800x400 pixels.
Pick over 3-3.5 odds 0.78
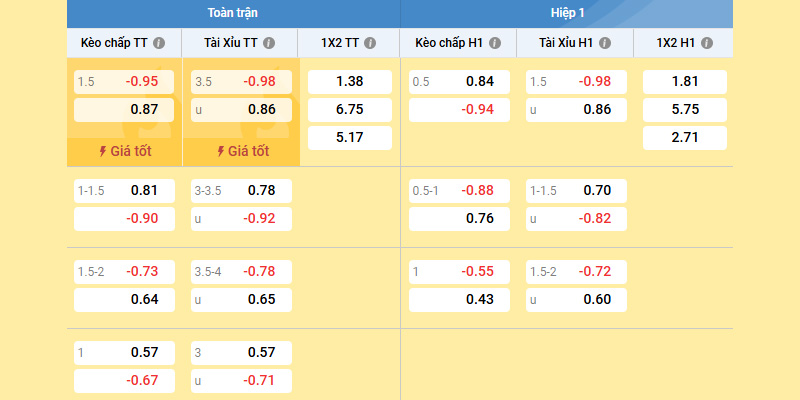[x=241, y=191]
